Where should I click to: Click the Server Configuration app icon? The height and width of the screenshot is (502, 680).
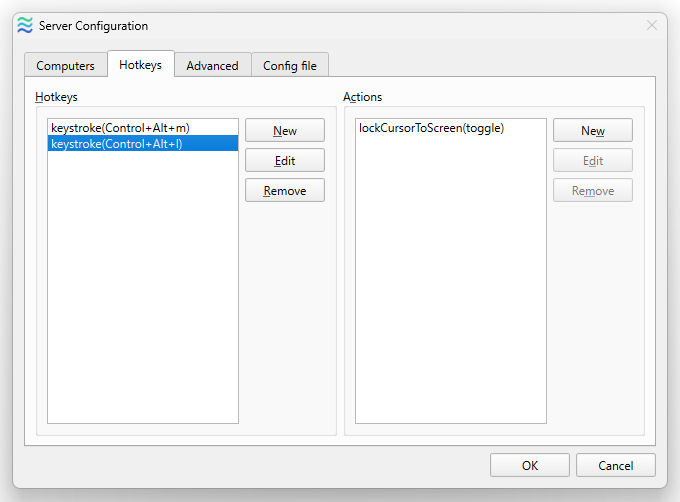coord(25,26)
